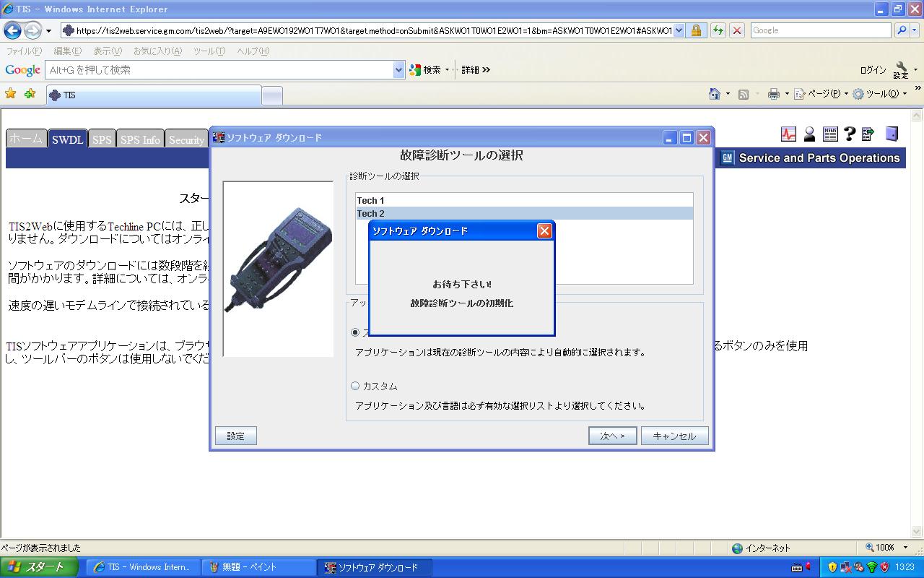Image resolution: width=924 pixels, height=578 pixels.
Task: Click the red Stop loading icon
Action: tap(737, 31)
